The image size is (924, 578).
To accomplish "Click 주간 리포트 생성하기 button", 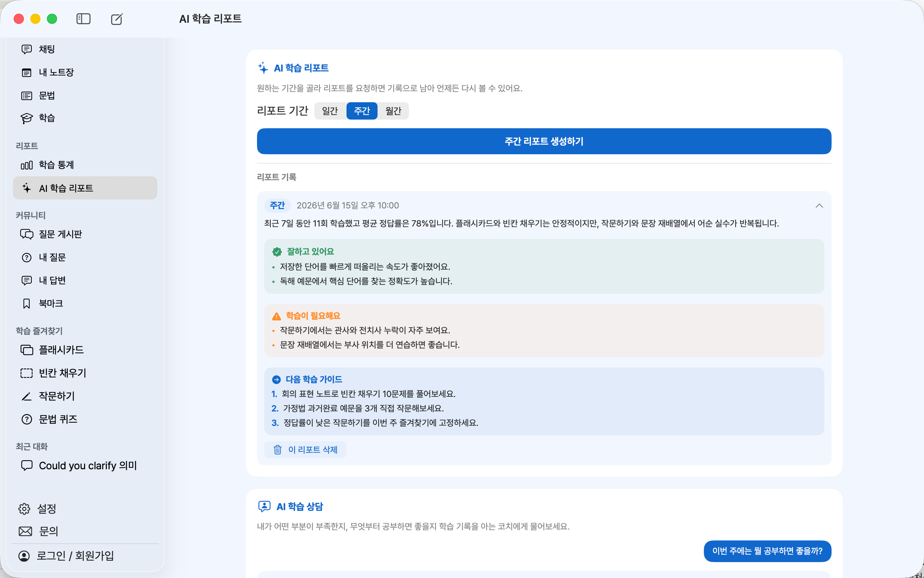I will 544,142.
